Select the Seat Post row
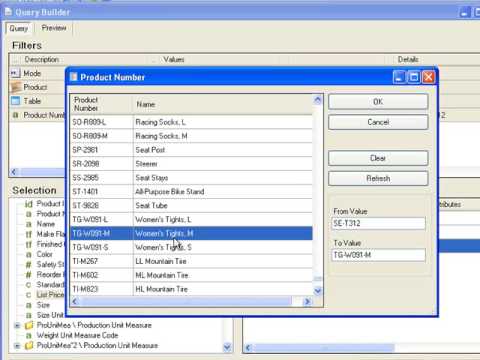 (x=191, y=150)
